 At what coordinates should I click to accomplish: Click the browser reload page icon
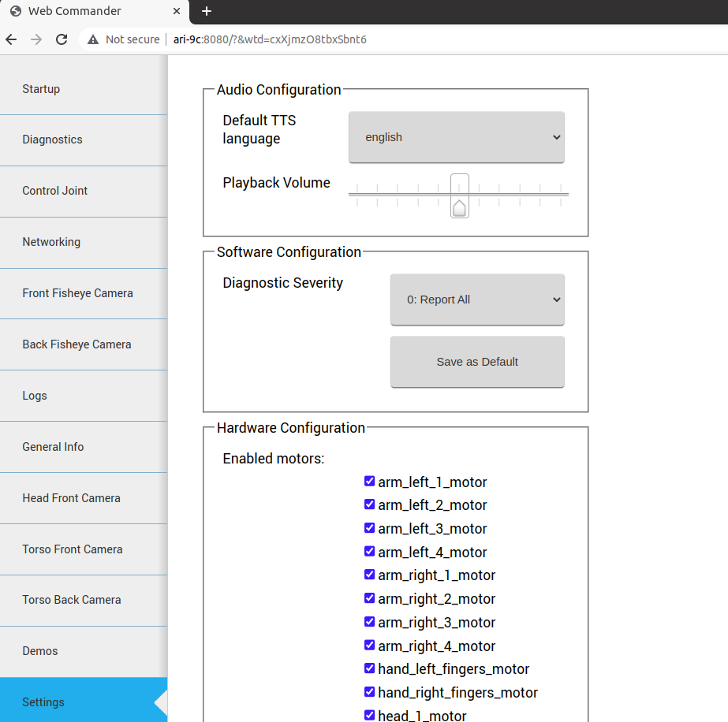pos(62,39)
